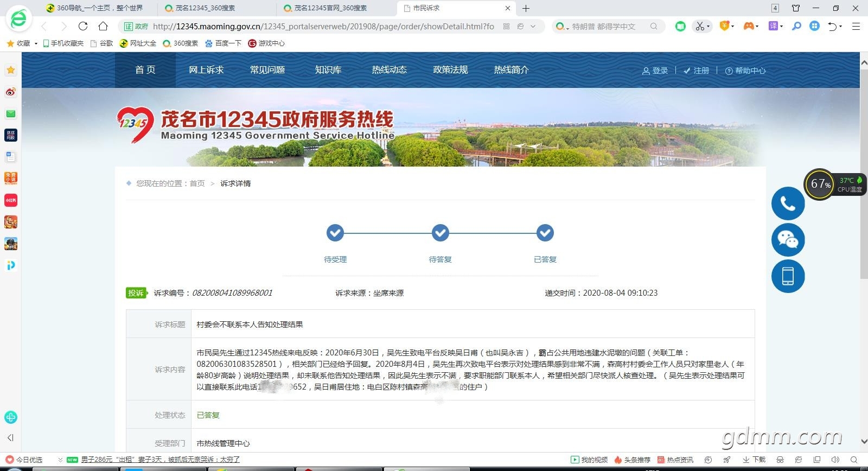
Task: Collapse the browser sidebar arrow
Action: tap(10, 437)
